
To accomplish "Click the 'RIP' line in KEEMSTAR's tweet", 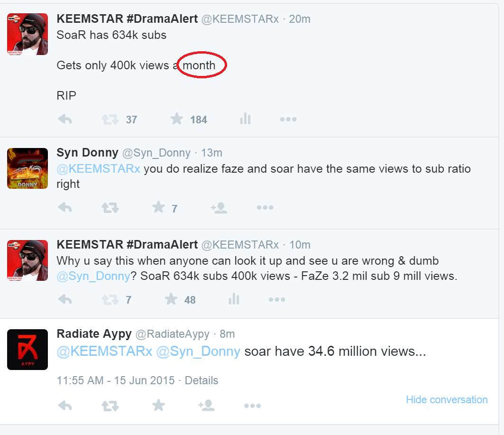I will tap(66, 96).
